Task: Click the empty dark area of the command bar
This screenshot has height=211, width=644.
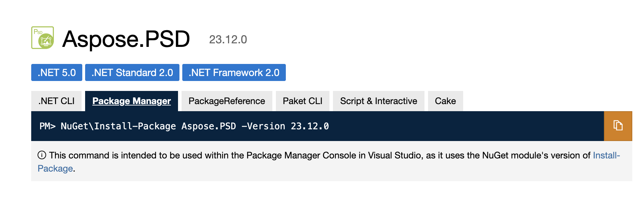Action: 461,126
